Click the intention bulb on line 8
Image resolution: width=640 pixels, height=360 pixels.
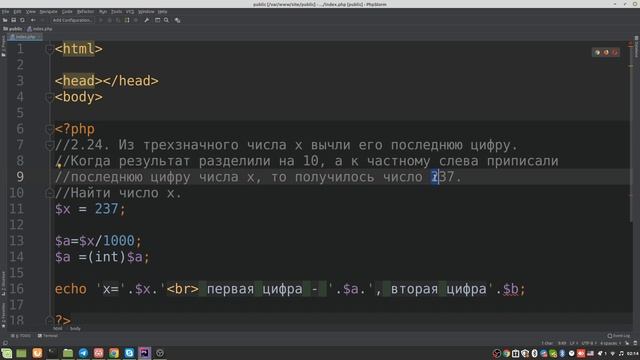pyautogui.click(x=59, y=165)
